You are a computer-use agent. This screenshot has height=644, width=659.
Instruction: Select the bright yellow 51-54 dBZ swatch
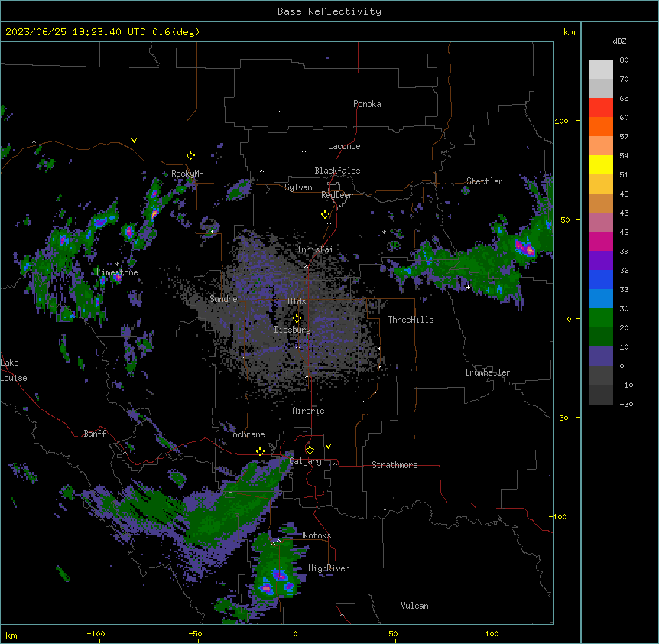click(x=601, y=164)
